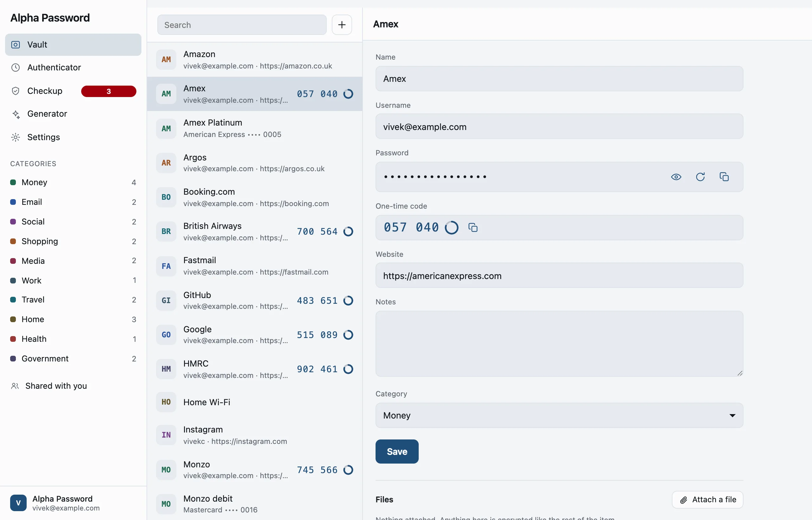The height and width of the screenshot is (520, 812).
Task: Copy the password using the copy icon
Action: 724,177
